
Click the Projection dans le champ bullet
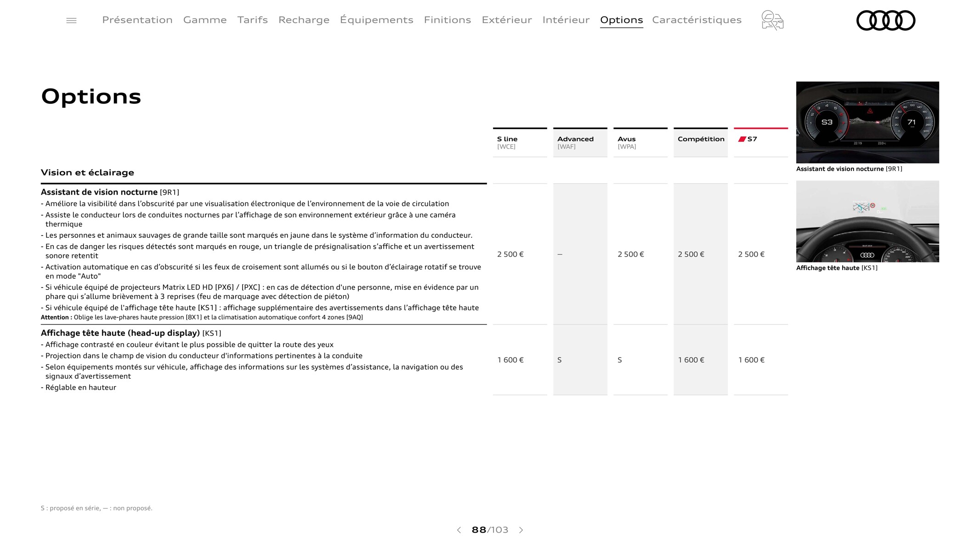(202, 356)
